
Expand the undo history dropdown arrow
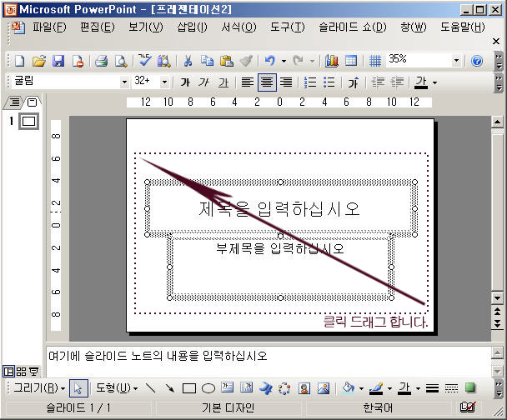(284, 61)
